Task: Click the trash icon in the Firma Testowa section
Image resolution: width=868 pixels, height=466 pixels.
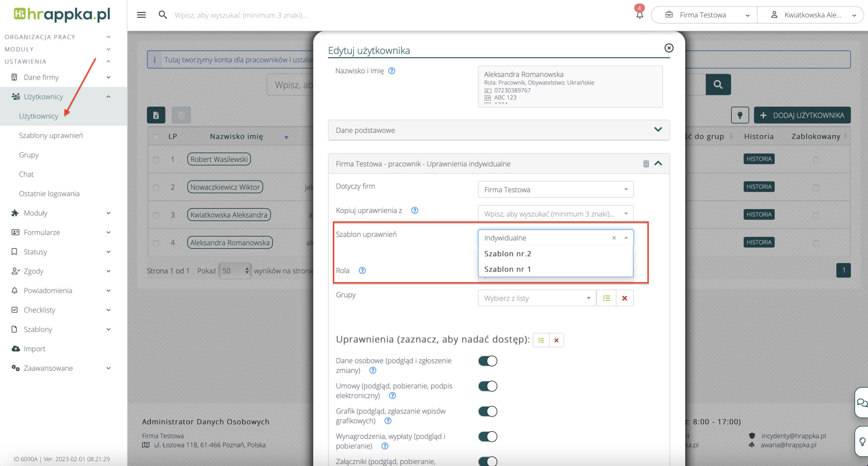Action: [x=646, y=164]
